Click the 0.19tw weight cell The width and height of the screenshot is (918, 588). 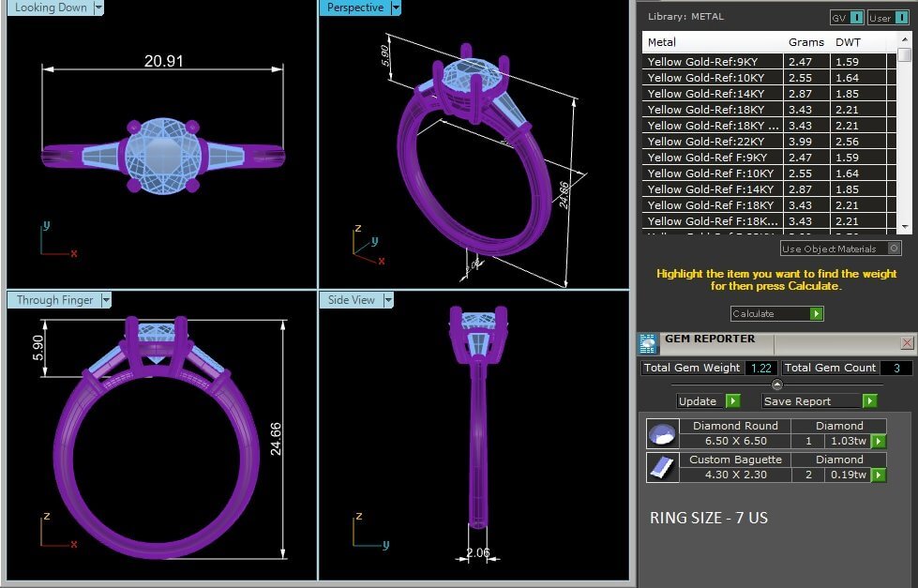pos(849,475)
